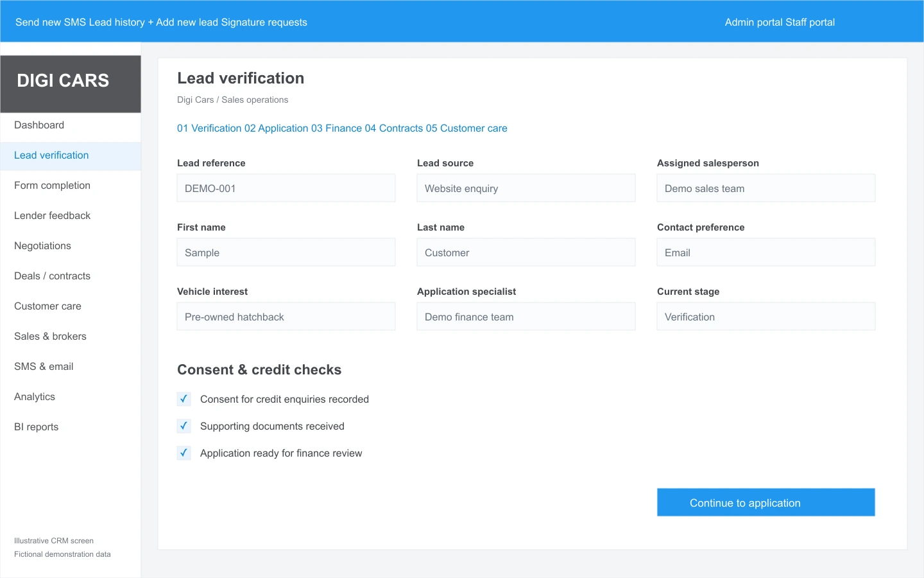Click the DIGI CARS logo
This screenshot has height=578, width=924.
click(x=71, y=84)
